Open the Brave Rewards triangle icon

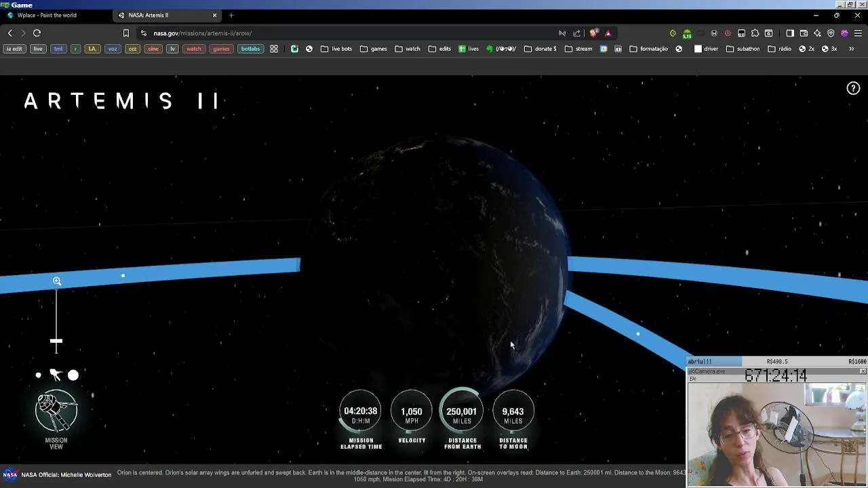coord(608,33)
